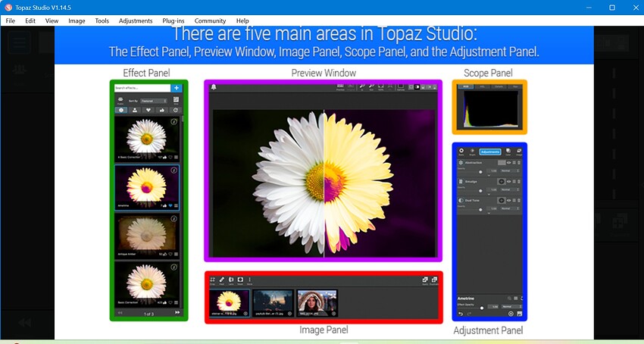This screenshot has height=344, width=644.
Task: Expand the Abstraction adjustment chevron
Action: tap(489, 176)
